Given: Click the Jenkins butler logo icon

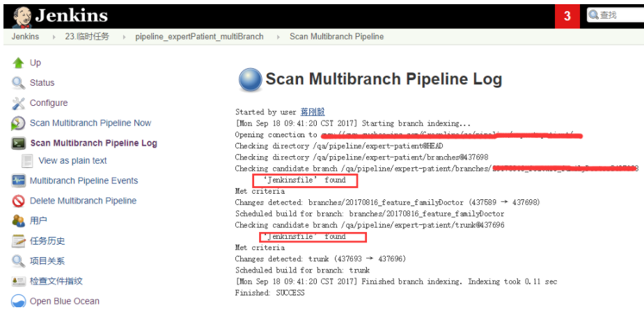Looking at the screenshot, I should pyautogui.click(x=22, y=17).
